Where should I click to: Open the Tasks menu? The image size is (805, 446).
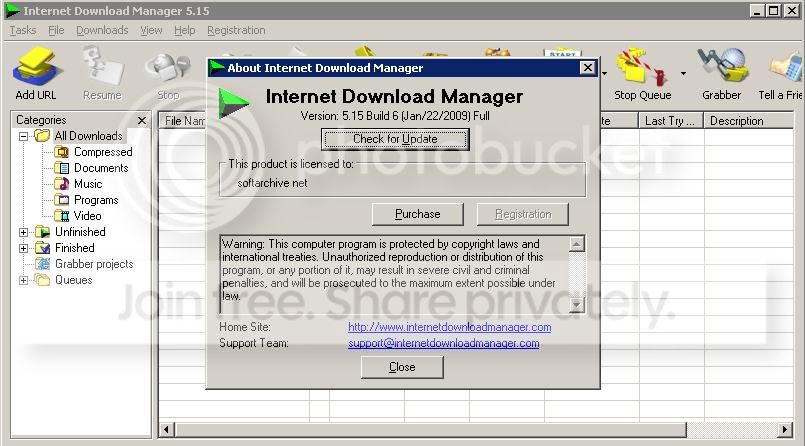pos(23,30)
